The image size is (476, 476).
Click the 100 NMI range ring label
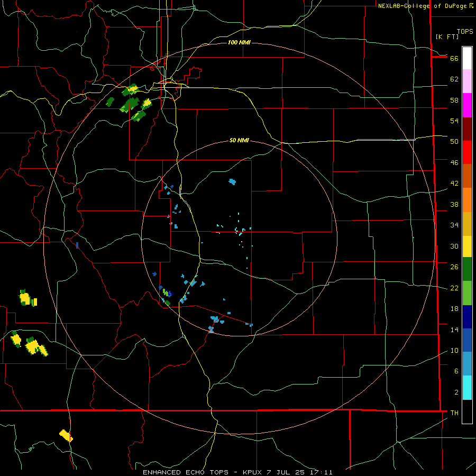(239, 42)
